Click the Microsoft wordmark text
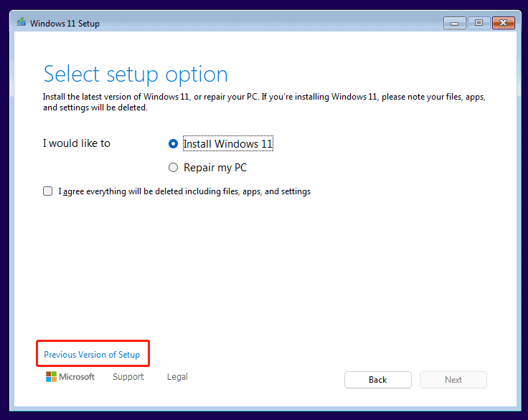Image resolution: width=528 pixels, height=420 pixels. [x=77, y=377]
